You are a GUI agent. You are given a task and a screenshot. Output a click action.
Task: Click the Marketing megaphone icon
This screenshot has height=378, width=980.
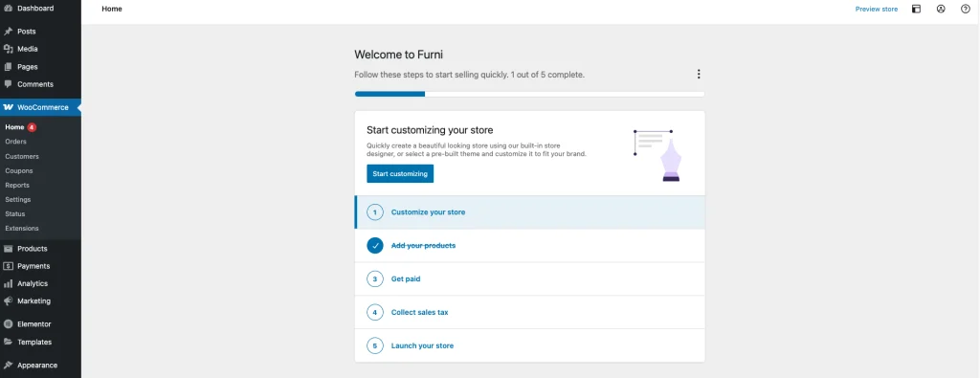tap(8, 301)
